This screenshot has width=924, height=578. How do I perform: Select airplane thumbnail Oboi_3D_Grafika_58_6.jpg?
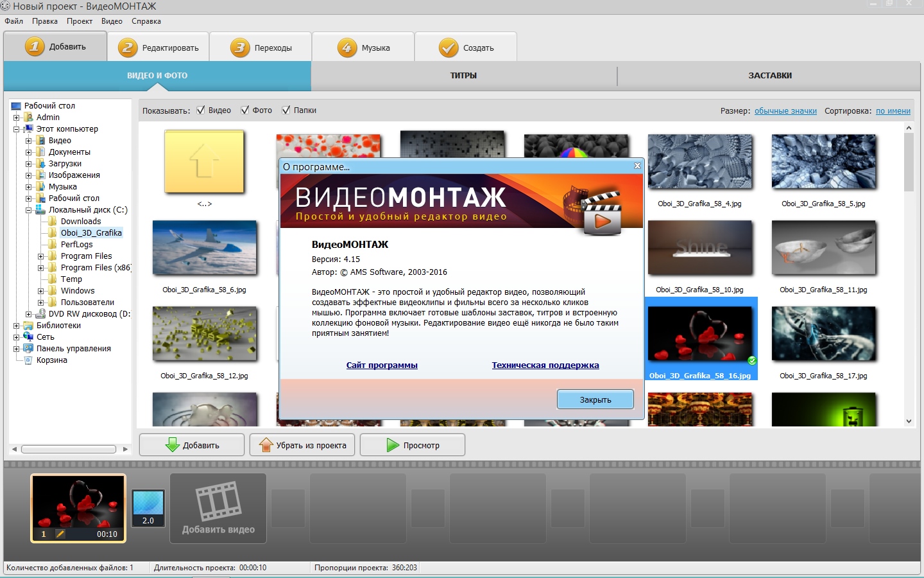[x=205, y=247]
